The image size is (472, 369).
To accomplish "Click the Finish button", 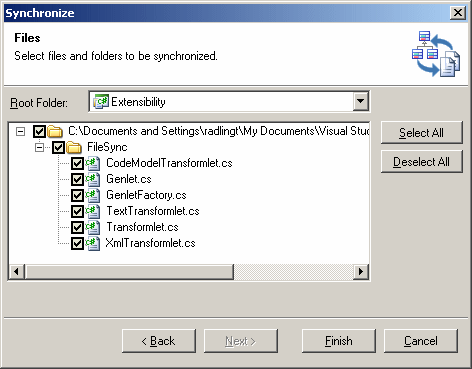I will pyautogui.click(x=339, y=341).
